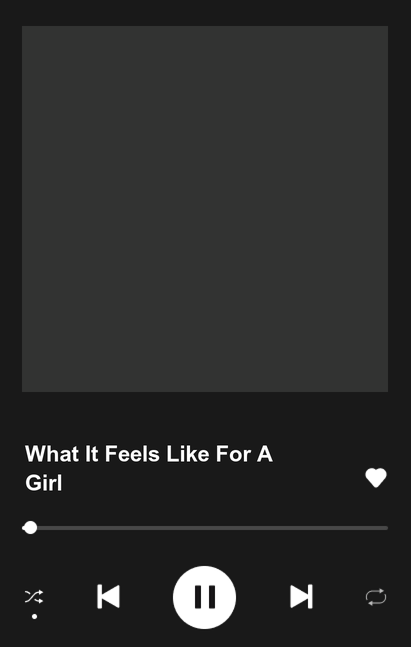
Task: Jump to the end of the playback track
Action: pyautogui.click(x=386, y=528)
